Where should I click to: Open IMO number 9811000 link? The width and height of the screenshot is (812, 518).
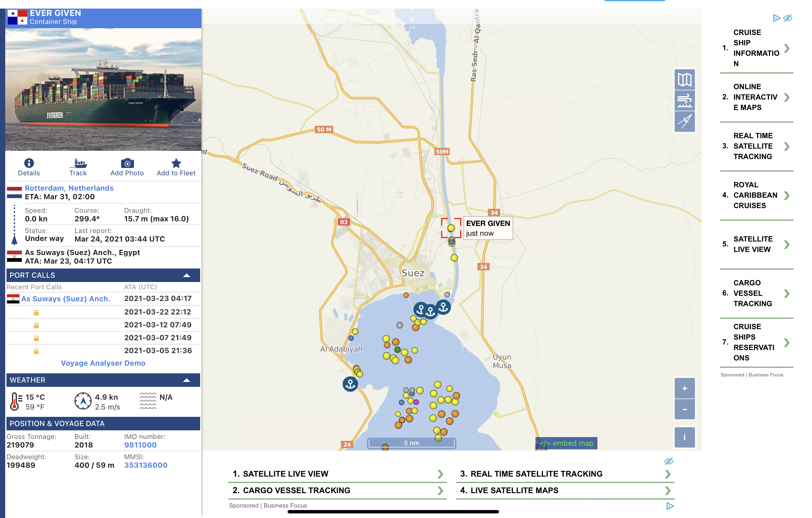[x=140, y=445]
